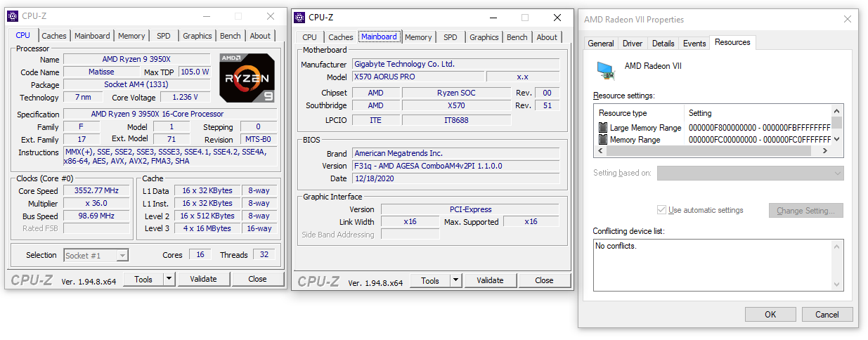Click the Core Voltage value 1.236 V
868x340 pixels.
[x=185, y=97]
